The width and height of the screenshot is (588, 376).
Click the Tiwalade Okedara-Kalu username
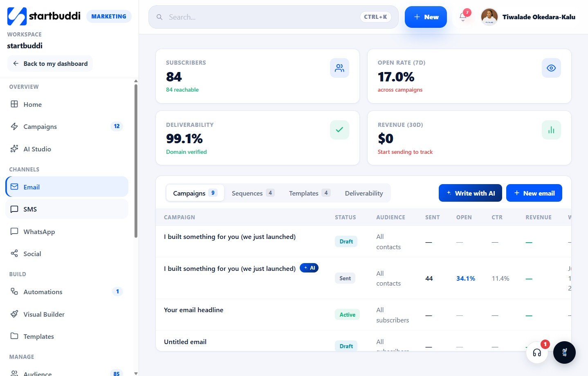539,17
